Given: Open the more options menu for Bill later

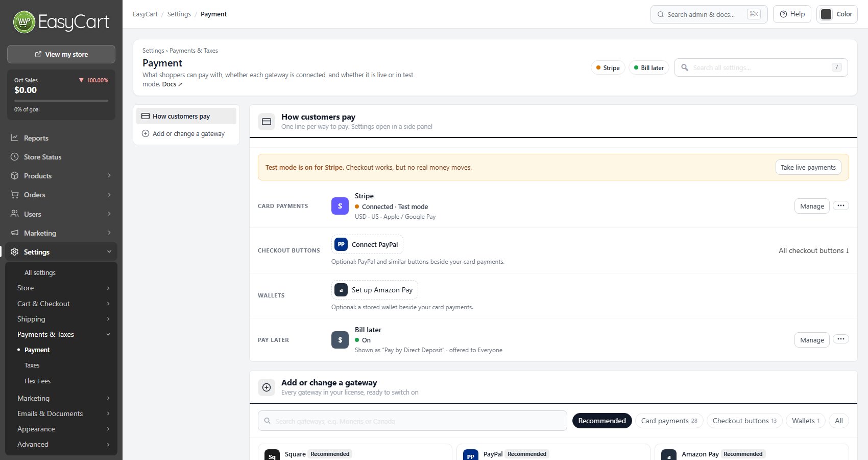Looking at the screenshot, I should 841,339.
